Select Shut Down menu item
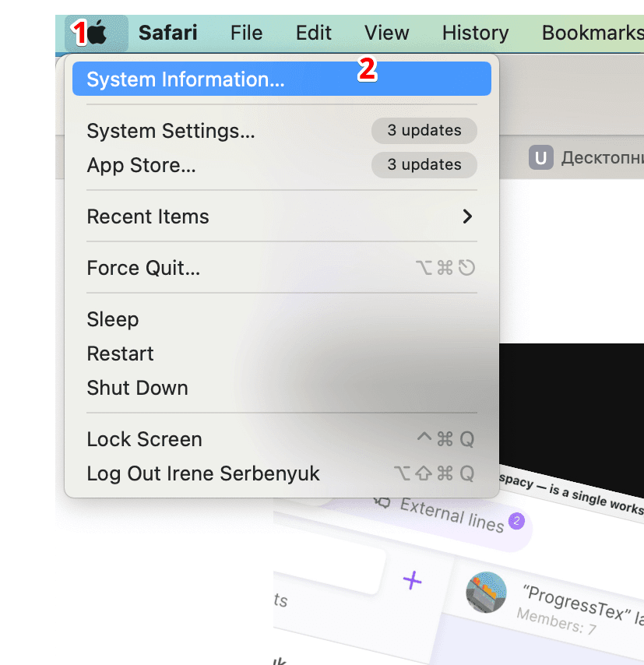Viewport: 644px width, 665px height. pos(137,388)
